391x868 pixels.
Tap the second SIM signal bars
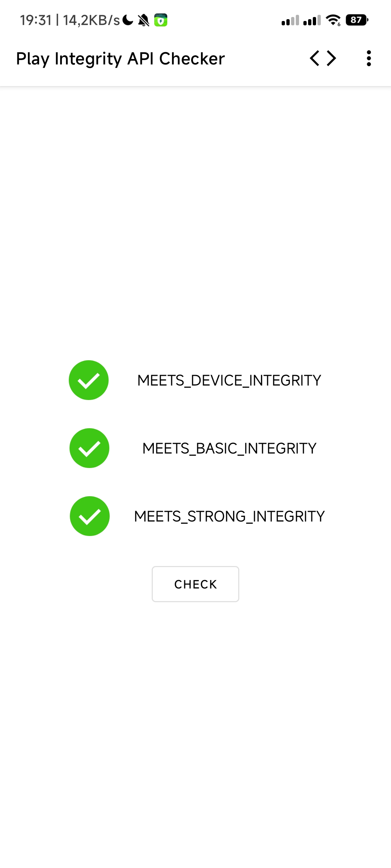[x=312, y=20]
